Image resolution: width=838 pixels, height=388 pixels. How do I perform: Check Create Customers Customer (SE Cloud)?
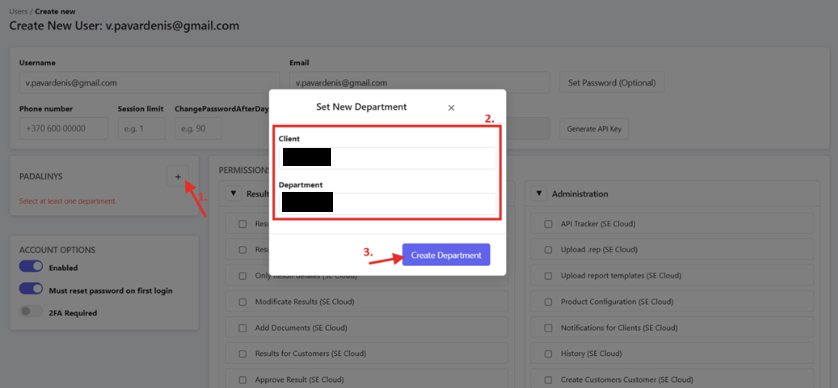548,379
